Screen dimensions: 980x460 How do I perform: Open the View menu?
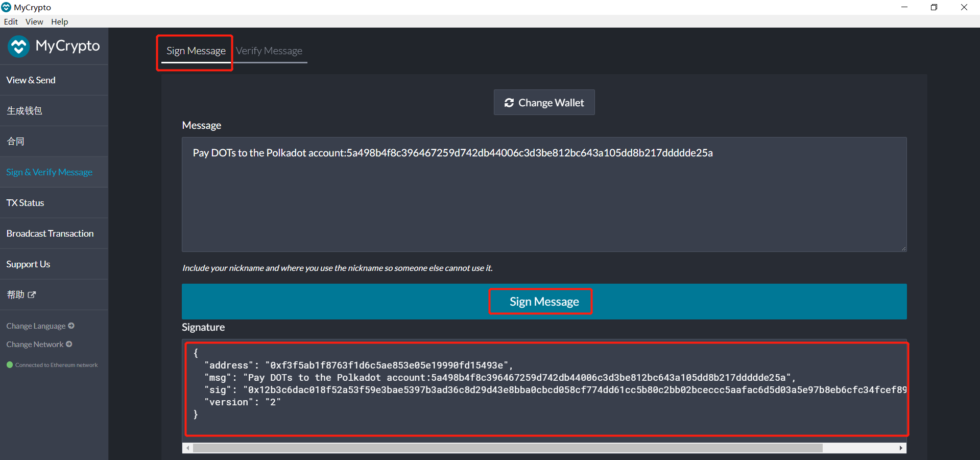34,21
